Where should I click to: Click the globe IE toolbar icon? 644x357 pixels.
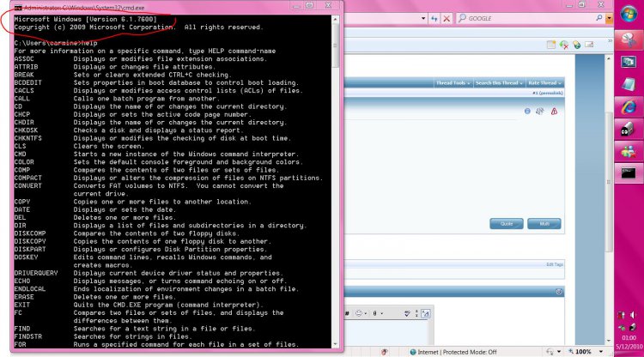click(577, 45)
